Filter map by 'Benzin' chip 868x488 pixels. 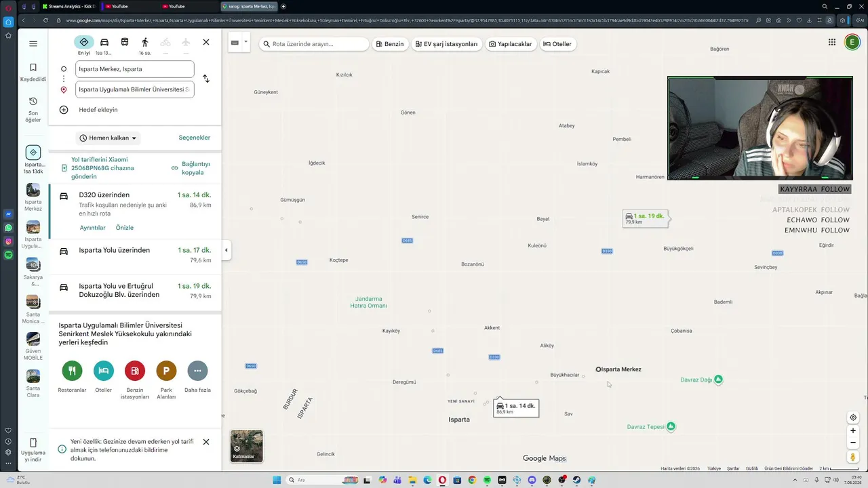point(389,44)
